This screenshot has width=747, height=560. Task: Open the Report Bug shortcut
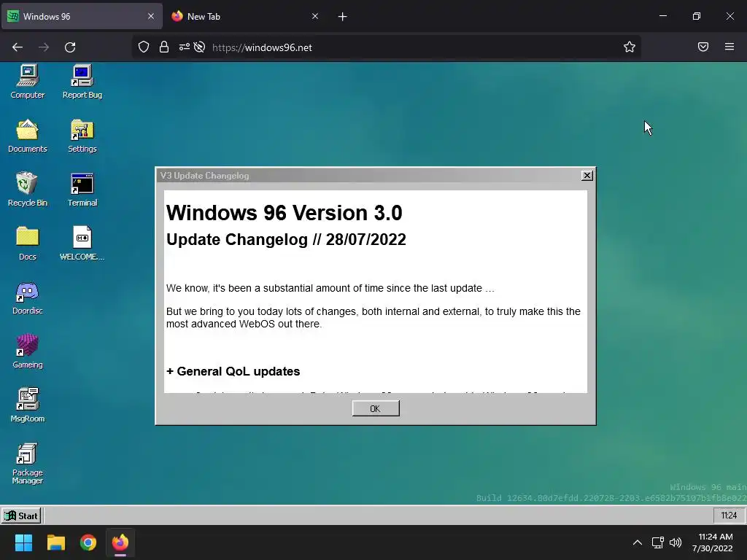(82, 82)
